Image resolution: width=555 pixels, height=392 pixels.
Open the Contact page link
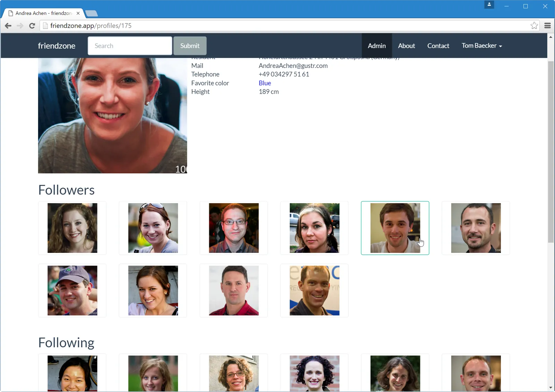click(438, 46)
